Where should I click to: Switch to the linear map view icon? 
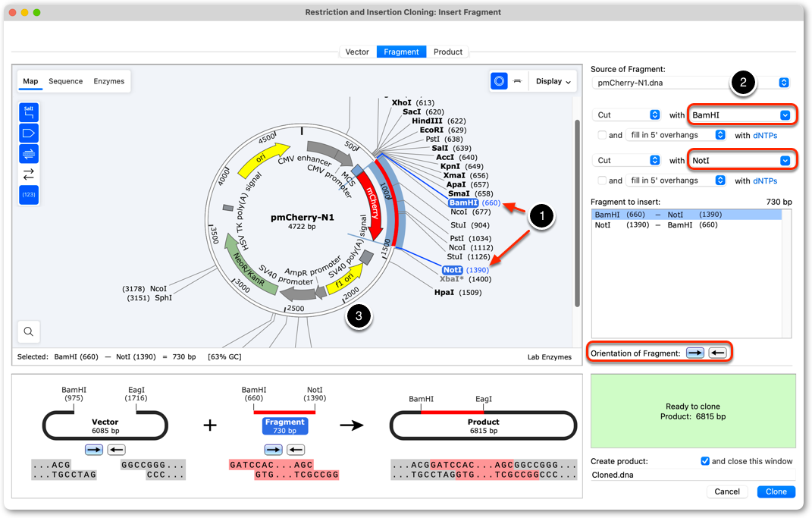coord(517,81)
